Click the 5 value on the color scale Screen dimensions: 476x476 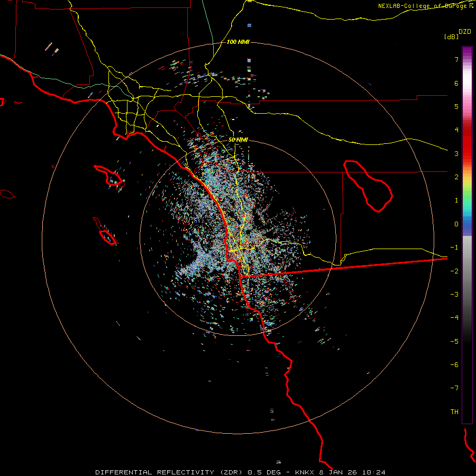pos(456,106)
